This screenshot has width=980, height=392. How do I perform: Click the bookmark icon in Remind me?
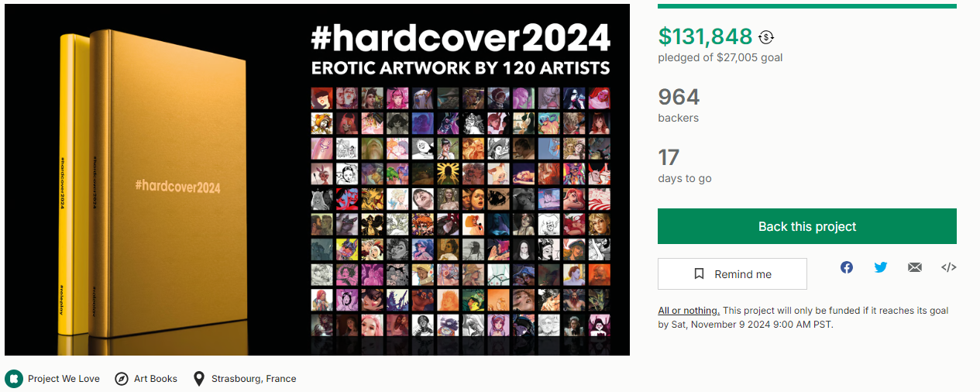click(700, 274)
